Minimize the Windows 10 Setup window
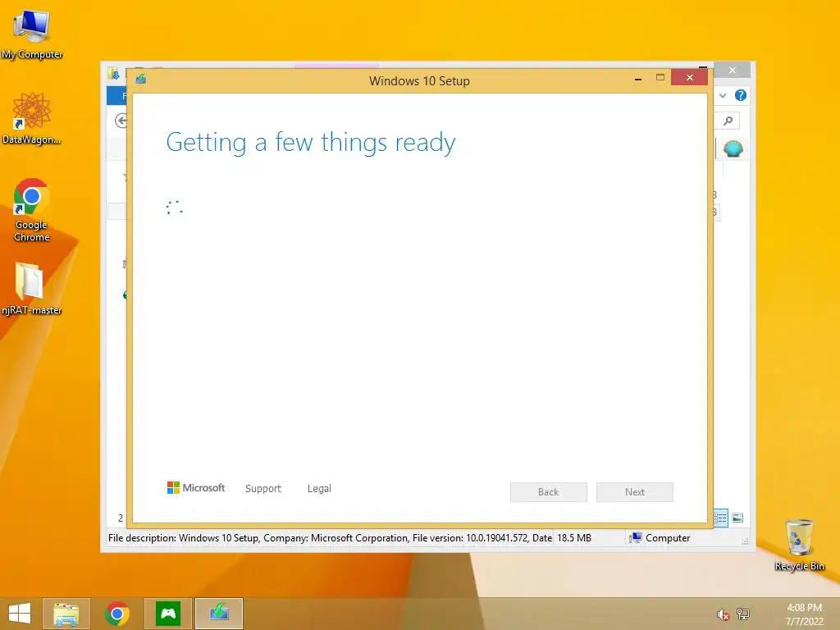The image size is (840, 630). pyautogui.click(x=638, y=79)
